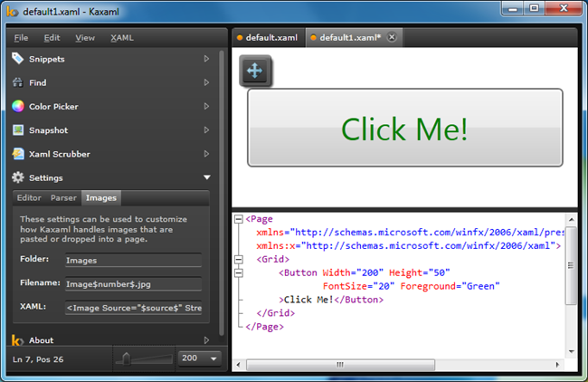588x382 pixels.
Task: Click the sidebar panel vertical scrollbar
Action: [222, 193]
